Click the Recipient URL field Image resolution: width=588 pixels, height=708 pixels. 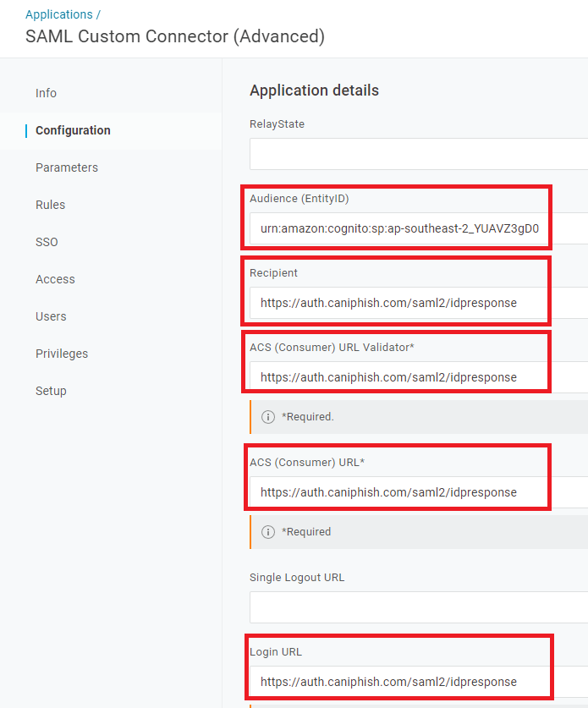point(419,303)
